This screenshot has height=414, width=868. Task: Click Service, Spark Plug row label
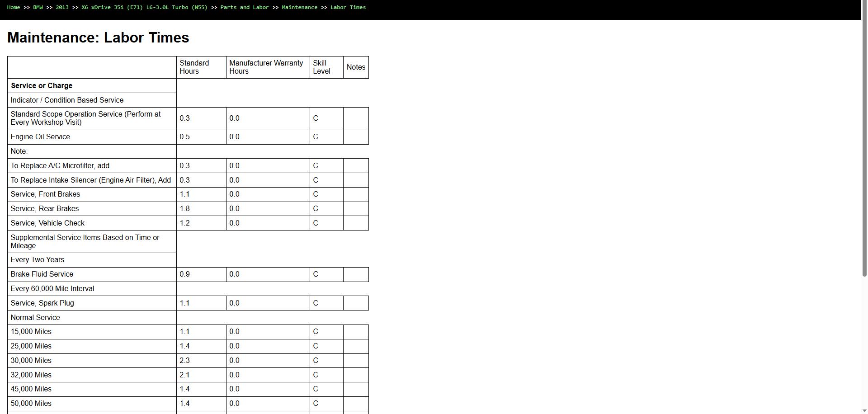tap(42, 303)
